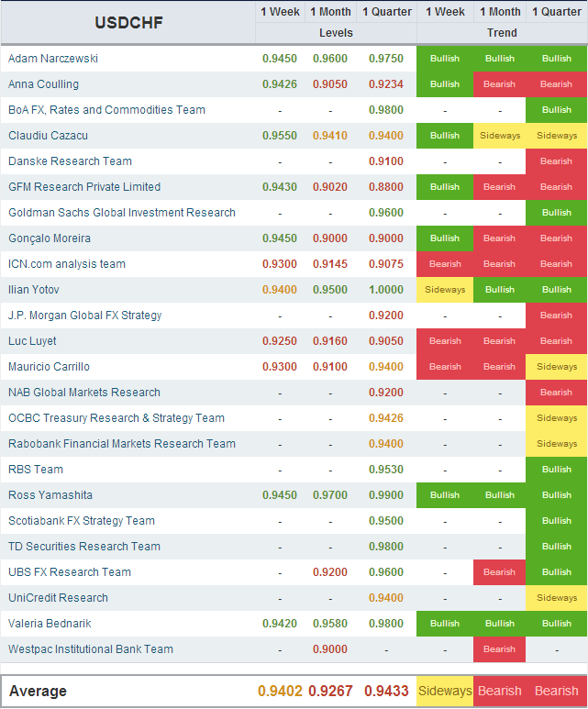Select Ilian Yotov's Sideways week trend cell
This screenshot has height=709, width=588.
click(445, 290)
